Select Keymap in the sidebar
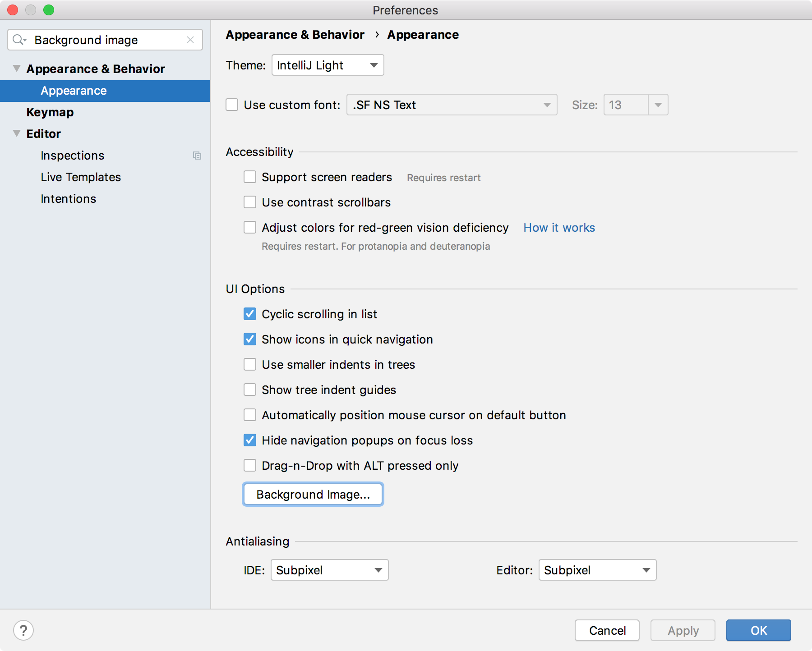 pyautogui.click(x=50, y=112)
